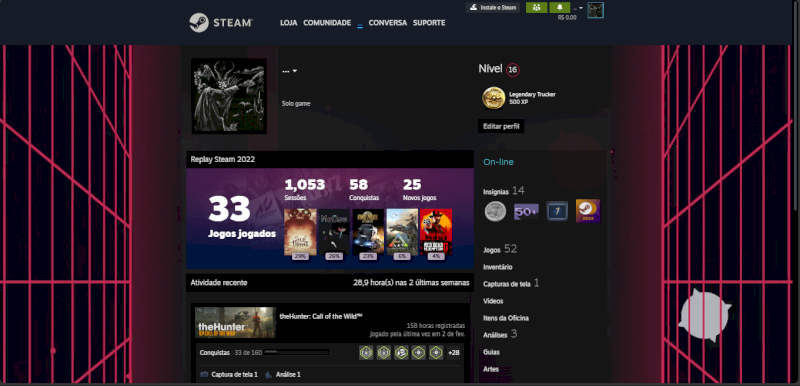Open theHunter: Call of the Wild title link
The height and width of the screenshot is (386, 800).
point(321,316)
